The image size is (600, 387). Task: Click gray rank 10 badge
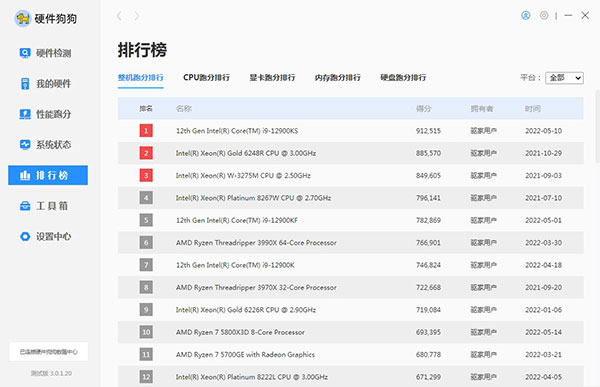pyautogui.click(x=146, y=332)
